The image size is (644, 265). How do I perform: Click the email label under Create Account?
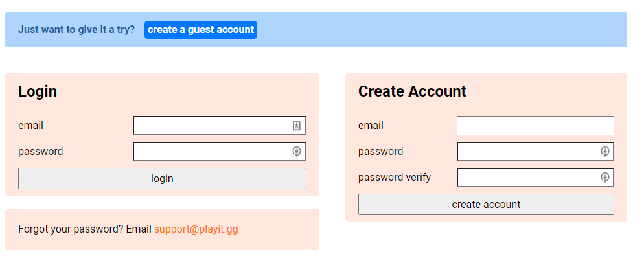click(371, 126)
